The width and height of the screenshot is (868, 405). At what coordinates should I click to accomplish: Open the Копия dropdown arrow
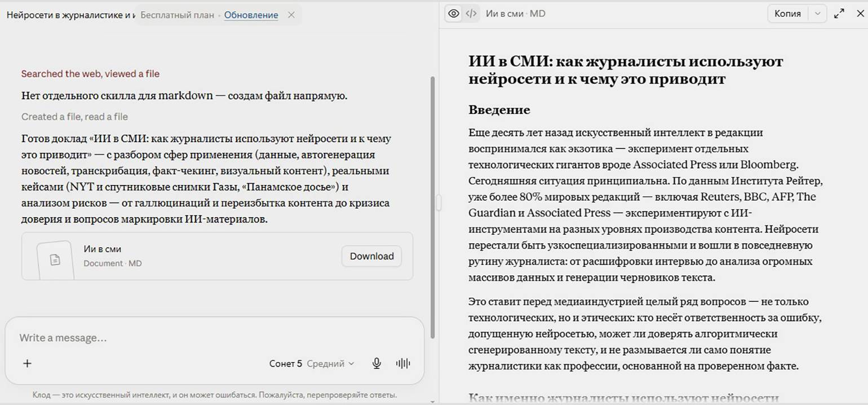(x=817, y=14)
